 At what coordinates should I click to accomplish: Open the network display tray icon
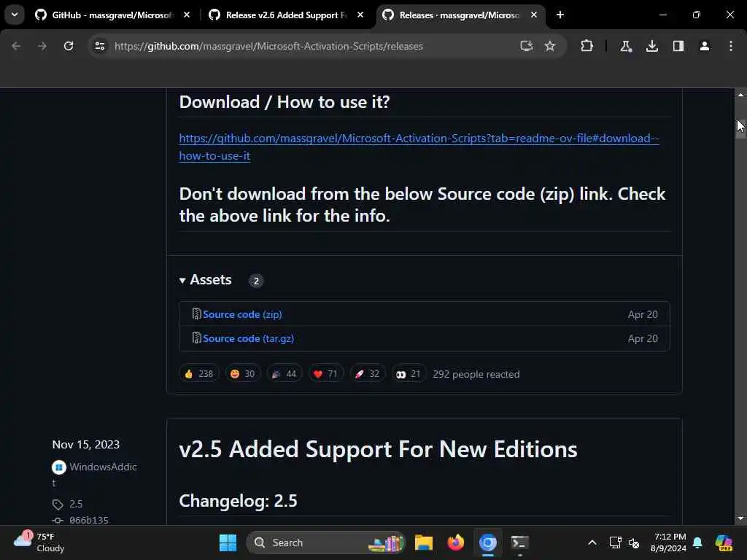[615, 542]
